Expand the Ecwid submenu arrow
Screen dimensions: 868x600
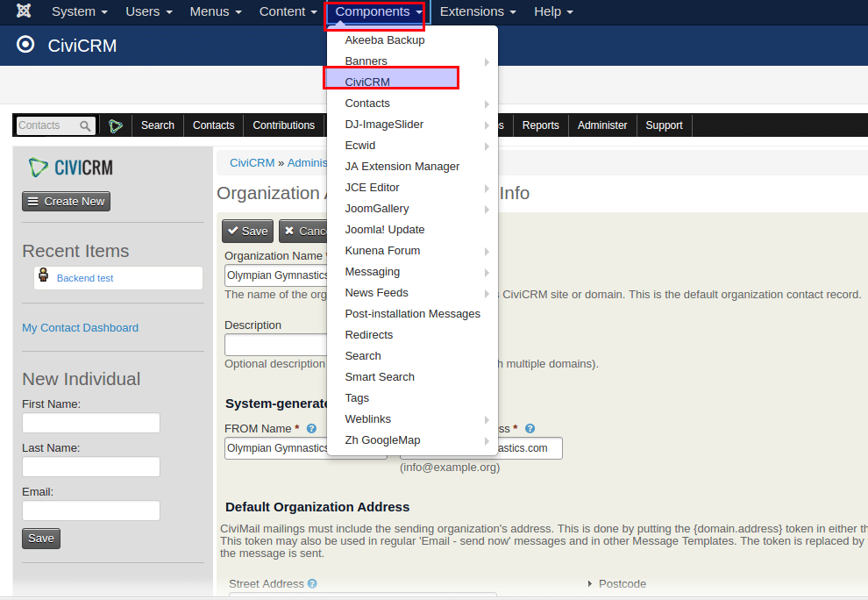pos(487,146)
